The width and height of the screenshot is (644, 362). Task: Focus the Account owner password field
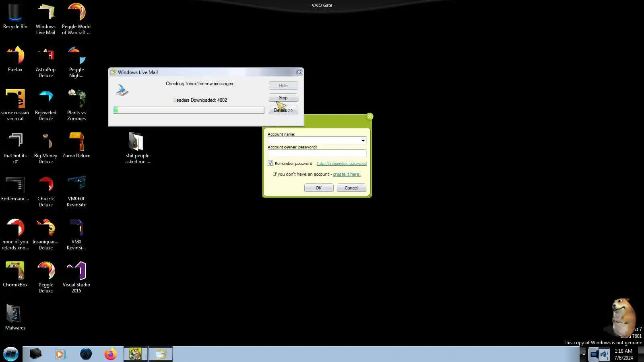pos(317,153)
